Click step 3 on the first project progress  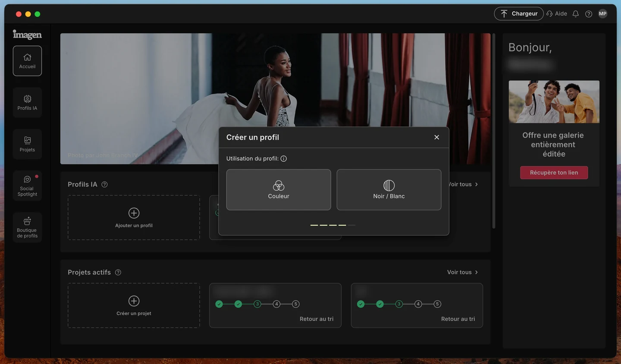(257, 304)
